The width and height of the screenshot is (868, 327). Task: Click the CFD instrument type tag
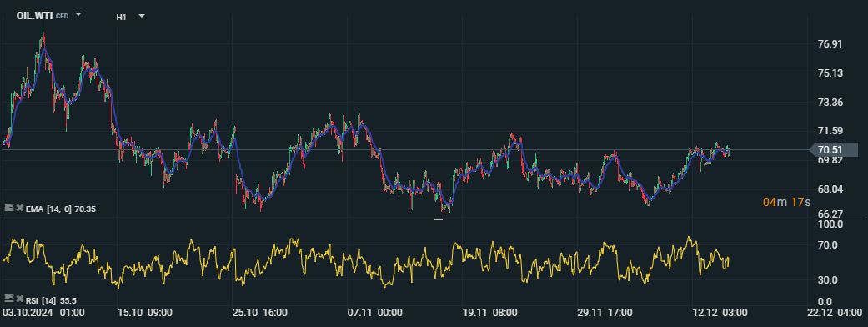point(62,17)
